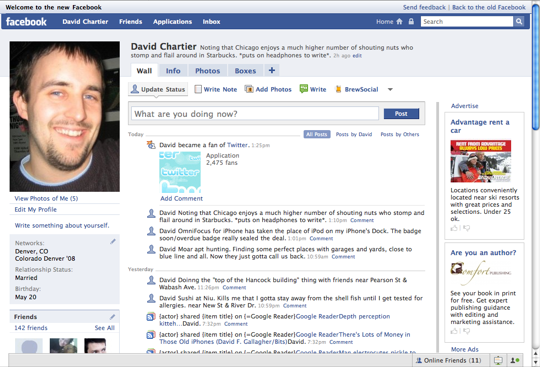
Task: Switch to the Info tab
Action: tap(173, 71)
